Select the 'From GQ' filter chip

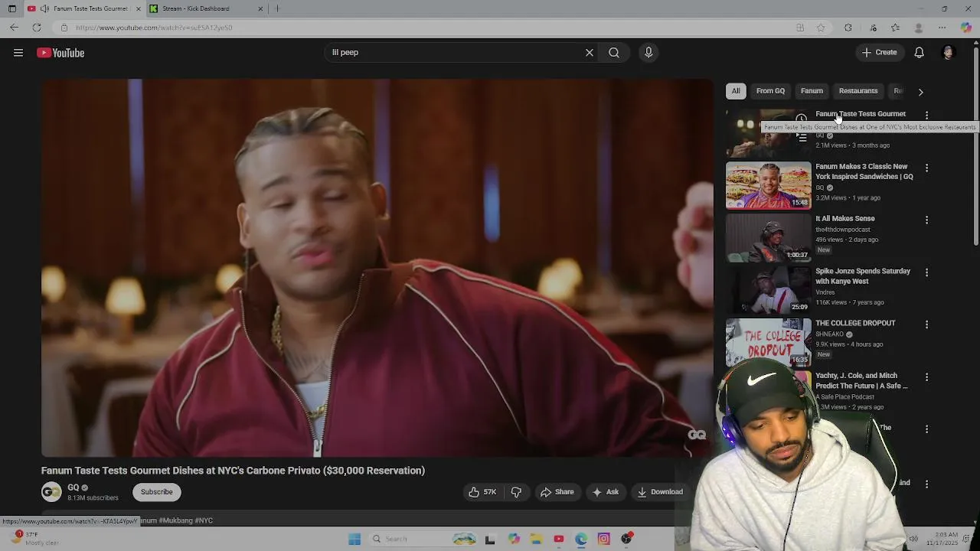[770, 91]
